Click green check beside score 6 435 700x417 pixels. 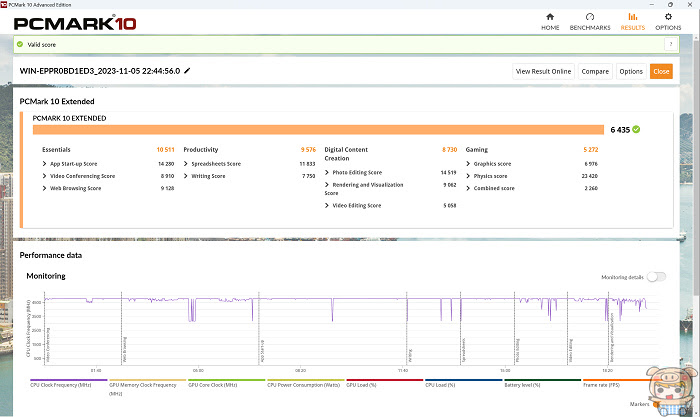click(x=636, y=129)
